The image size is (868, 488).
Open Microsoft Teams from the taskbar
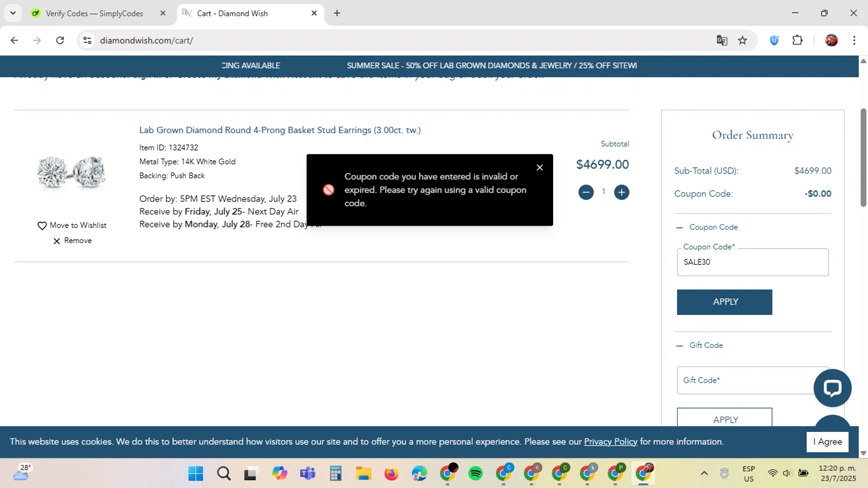coord(307,474)
